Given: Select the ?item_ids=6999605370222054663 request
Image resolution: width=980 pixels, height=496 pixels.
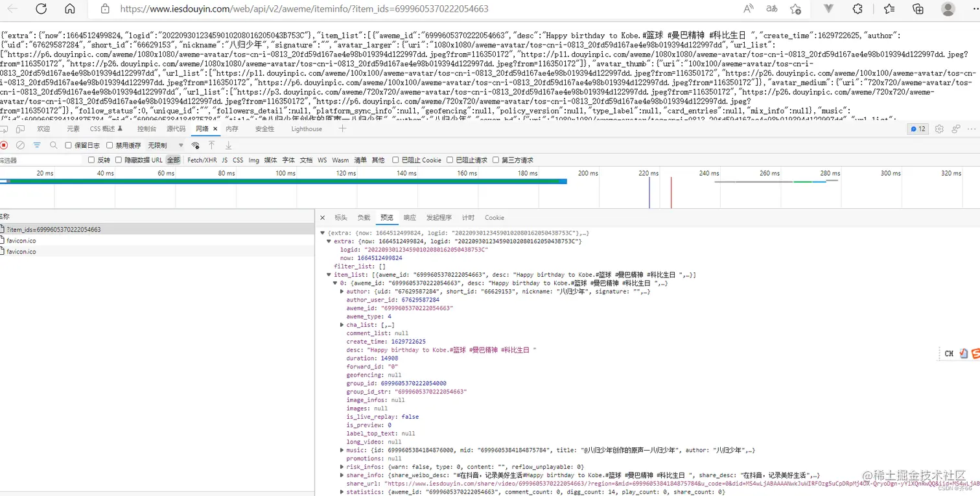Looking at the screenshot, I should point(157,230).
